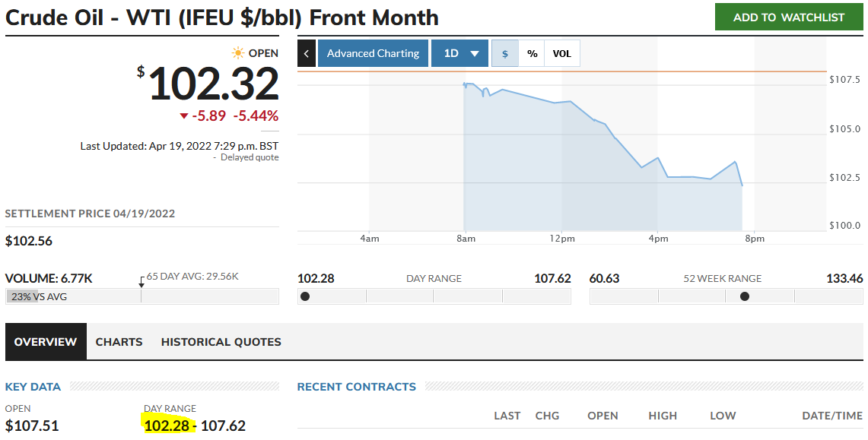Click the 65 day average volume marker
Viewport: 868px width, 440px height.
coord(141,280)
